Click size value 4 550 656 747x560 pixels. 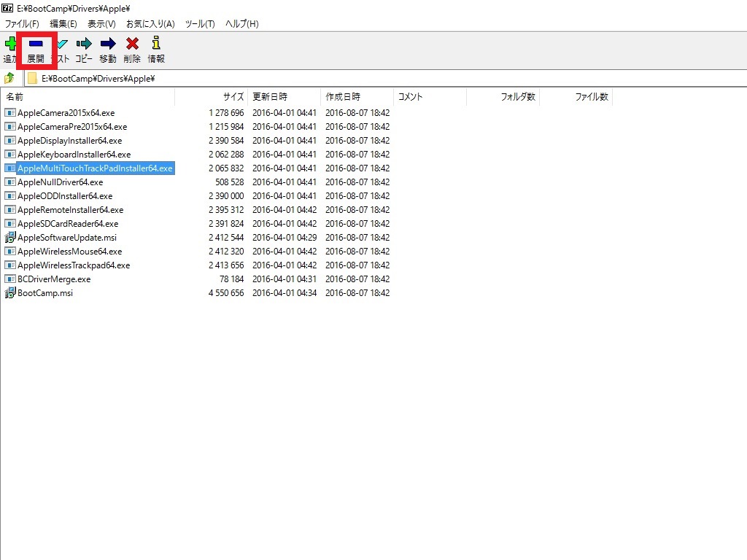[226, 292]
